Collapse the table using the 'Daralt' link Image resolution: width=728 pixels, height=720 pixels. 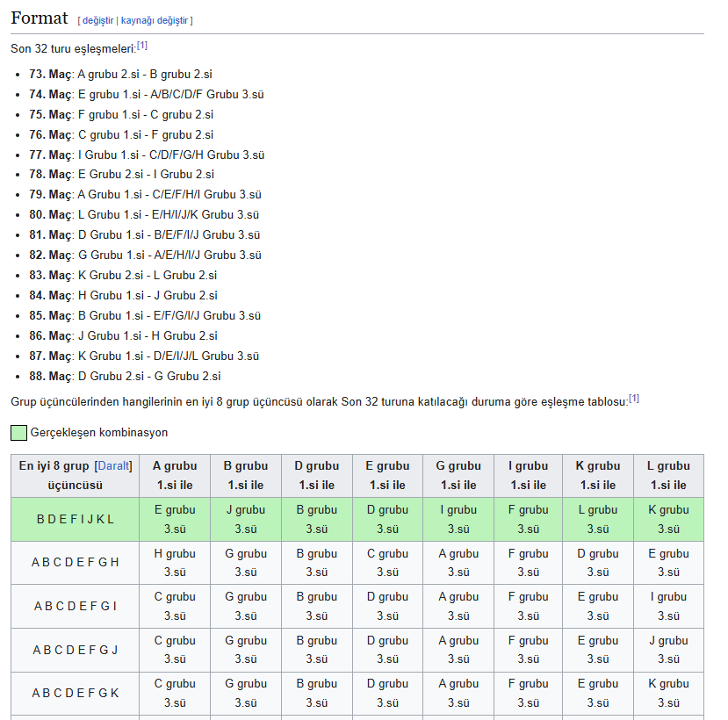(x=114, y=465)
